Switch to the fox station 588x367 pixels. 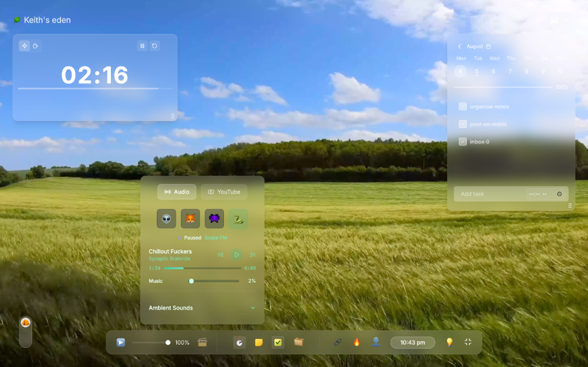point(189,219)
